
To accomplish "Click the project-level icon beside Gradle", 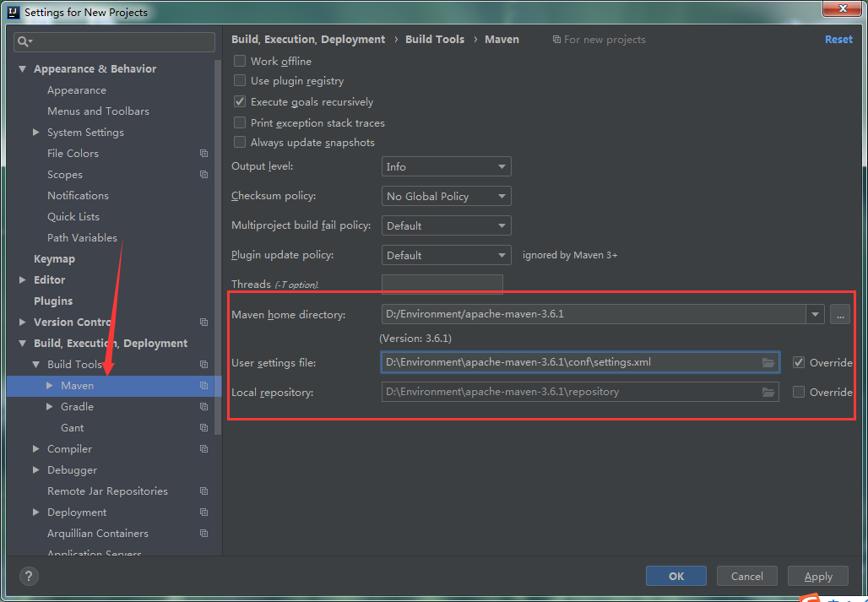I will (x=203, y=407).
